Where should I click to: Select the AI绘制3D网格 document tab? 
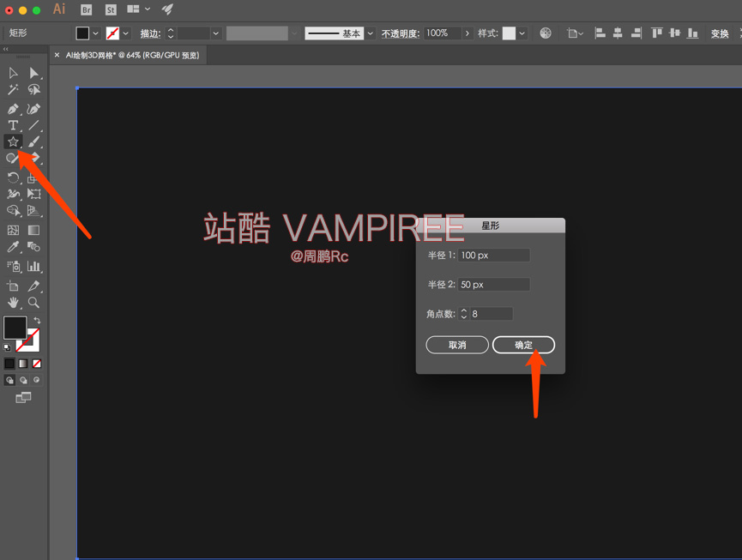[x=132, y=56]
